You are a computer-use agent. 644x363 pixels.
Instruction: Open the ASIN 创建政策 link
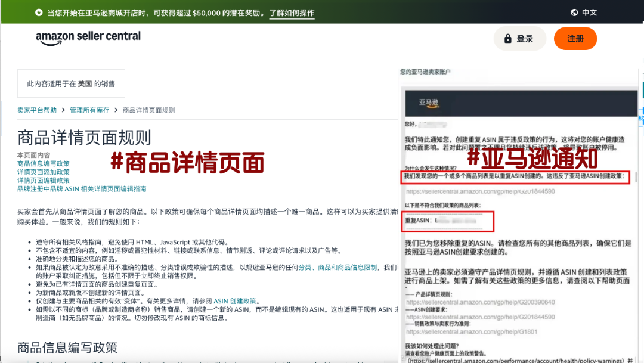[x=234, y=301]
